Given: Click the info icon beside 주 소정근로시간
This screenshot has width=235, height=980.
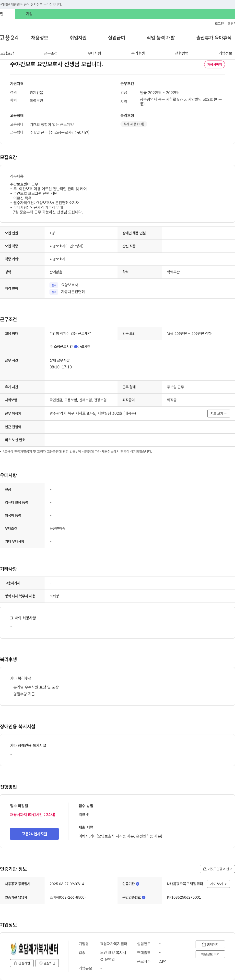Looking at the screenshot, I should pyautogui.click(x=76, y=347).
